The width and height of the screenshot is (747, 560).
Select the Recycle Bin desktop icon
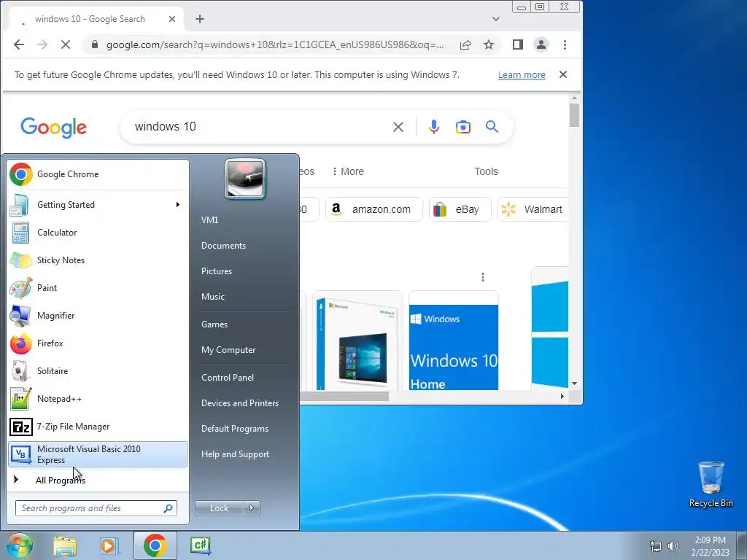click(x=711, y=484)
